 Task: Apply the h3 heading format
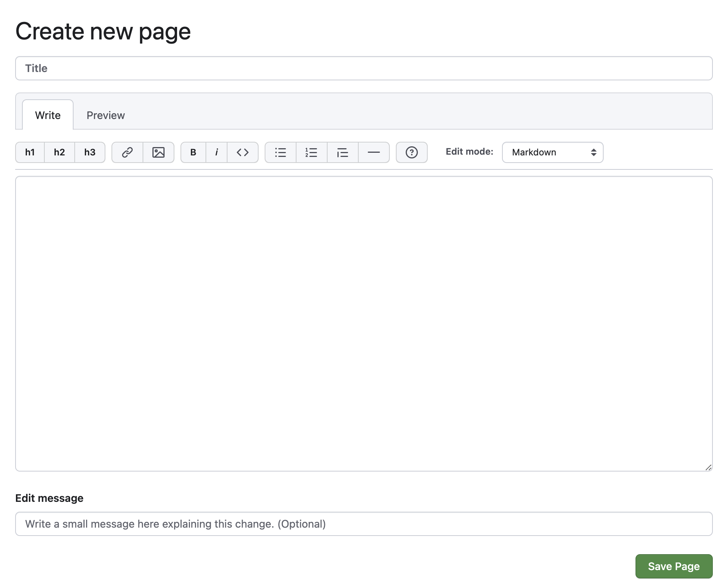90,152
